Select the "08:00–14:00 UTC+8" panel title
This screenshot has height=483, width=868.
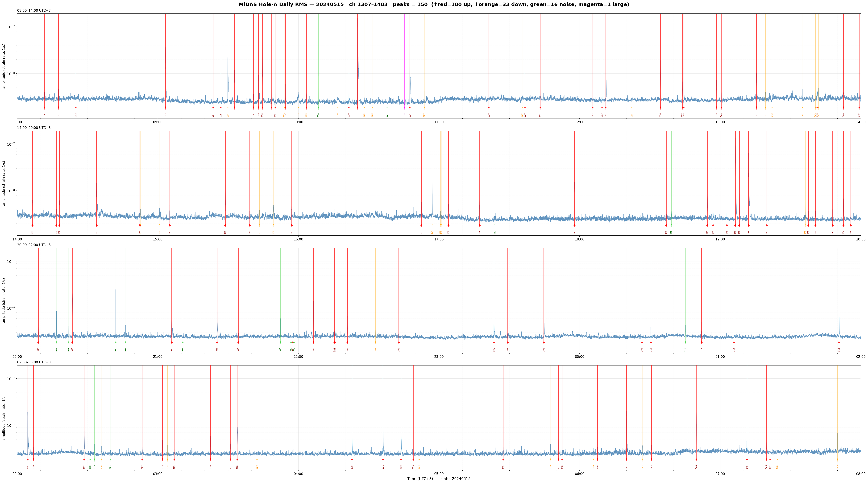pos(34,11)
